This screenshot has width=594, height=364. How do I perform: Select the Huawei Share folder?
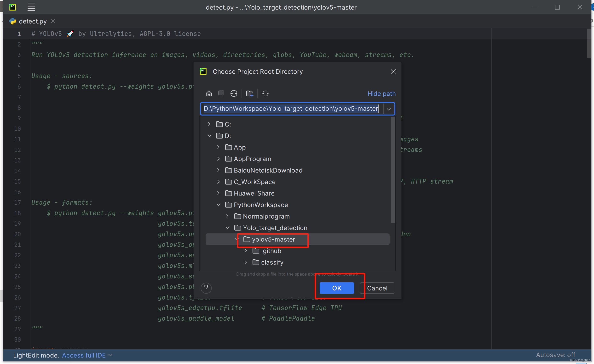click(254, 193)
